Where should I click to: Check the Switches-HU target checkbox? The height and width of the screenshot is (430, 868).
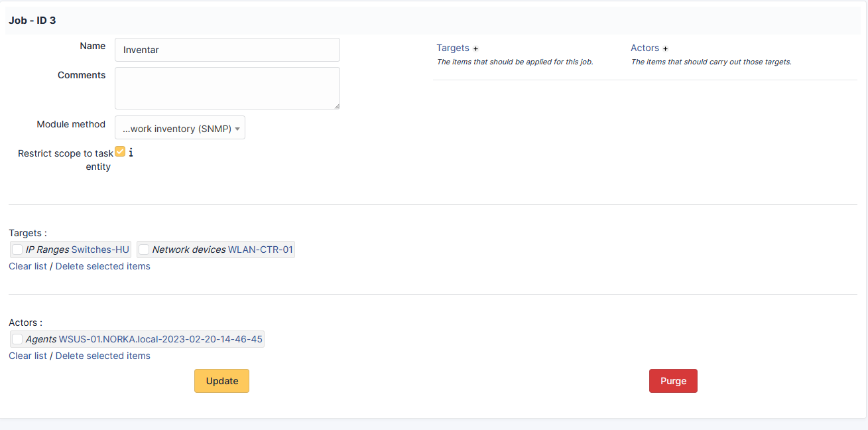17,249
